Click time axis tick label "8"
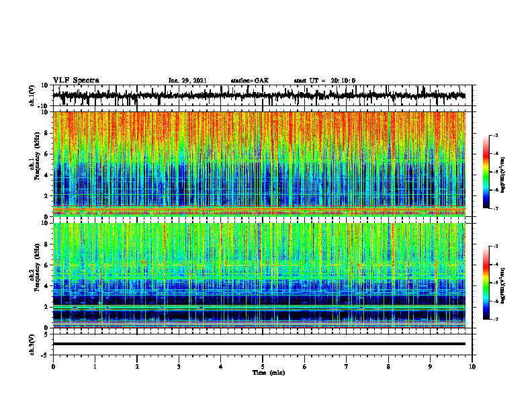Viewport: 532px width, 411px height. (x=388, y=367)
